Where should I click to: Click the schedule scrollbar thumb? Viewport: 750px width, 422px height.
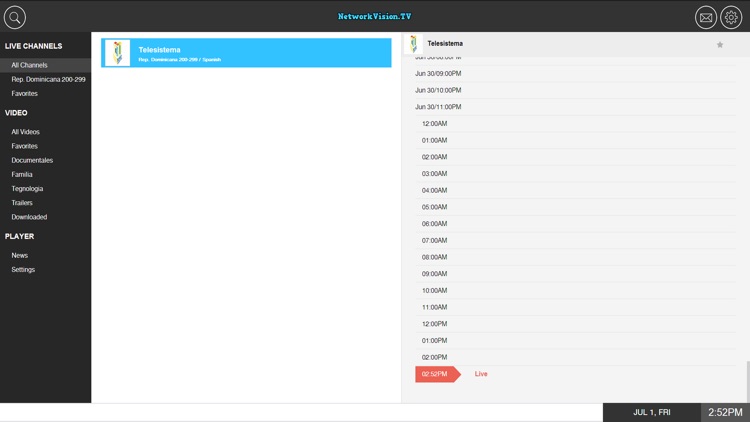(x=748, y=382)
